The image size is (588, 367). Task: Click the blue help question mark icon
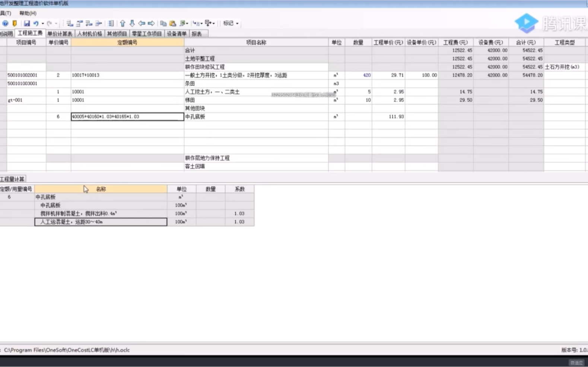(x=5, y=23)
